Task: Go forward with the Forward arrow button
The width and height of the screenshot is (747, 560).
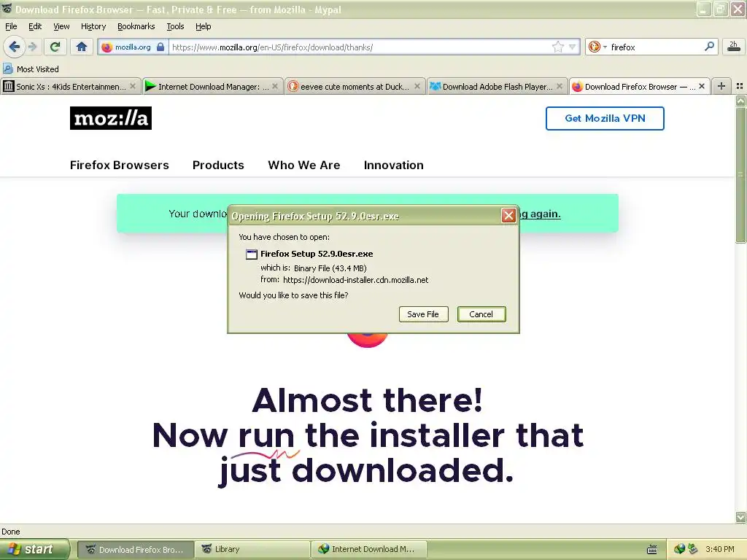Action: (x=32, y=47)
